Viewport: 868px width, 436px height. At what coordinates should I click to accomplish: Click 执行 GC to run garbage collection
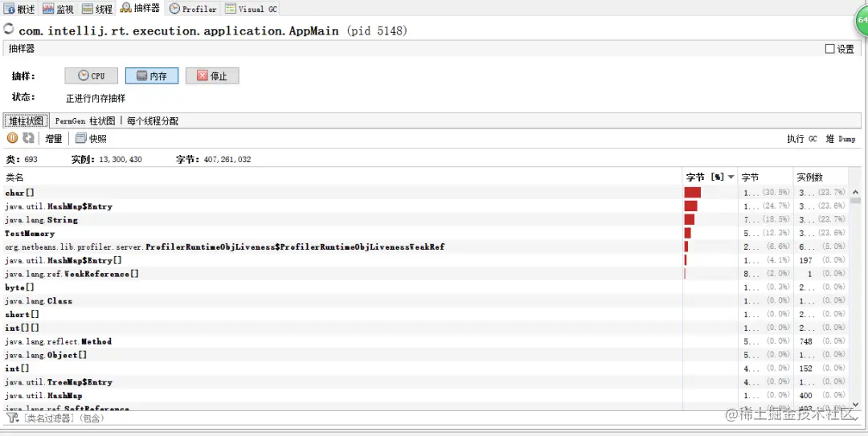pos(801,139)
